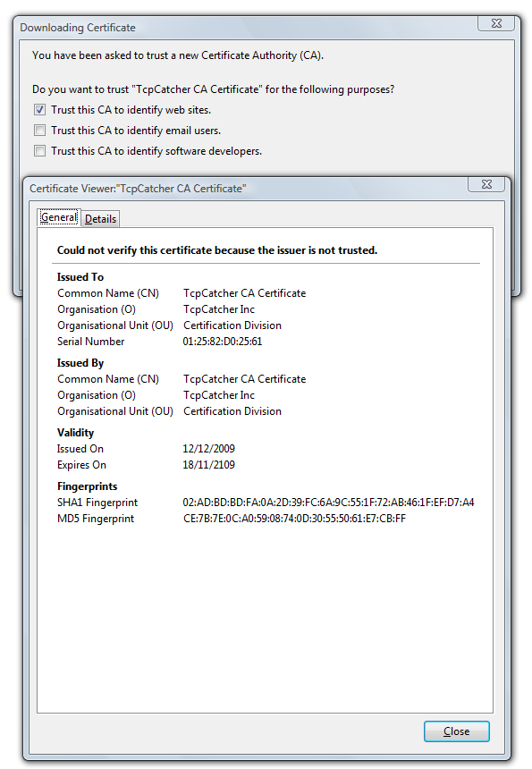Click the Certificate Viewer title bar
Viewport: 532px width, 769px height.
(x=245, y=189)
